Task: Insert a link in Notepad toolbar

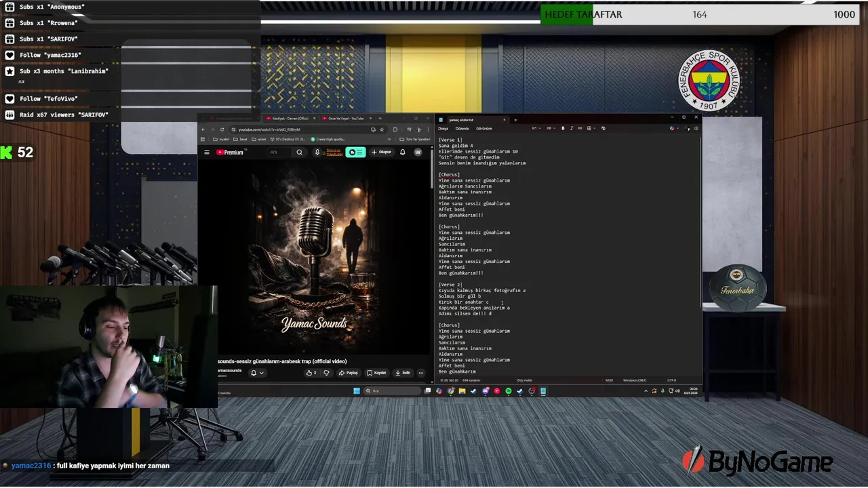Action: (x=580, y=128)
